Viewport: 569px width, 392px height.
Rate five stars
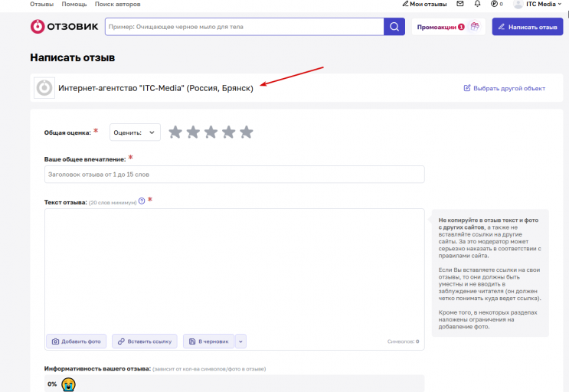pos(247,132)
